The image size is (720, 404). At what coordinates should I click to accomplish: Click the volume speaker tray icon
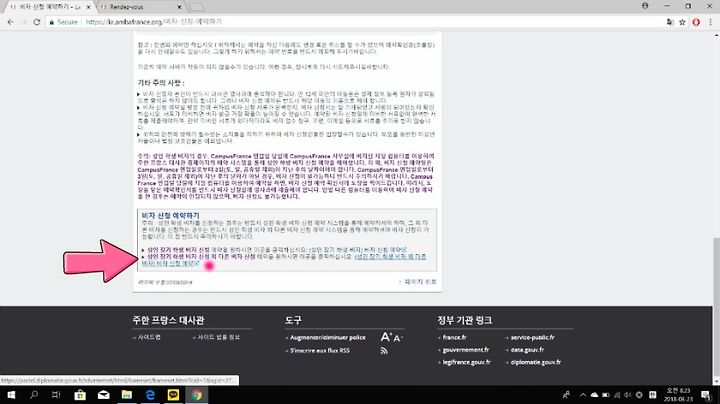coord(628,395)
